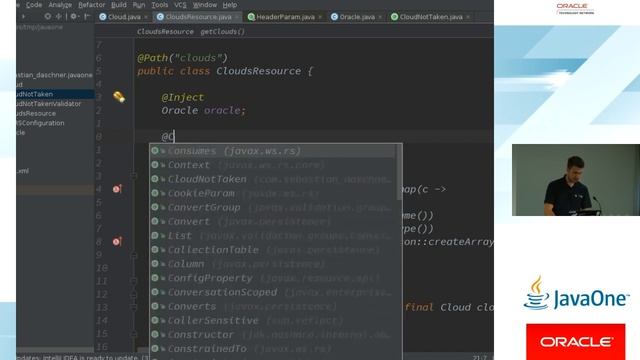The height and width of the screenshot is (360, 640).
Task: Choose CollectionTable completion suggestion
Action: pyautogui.click(x=273, y=250)
